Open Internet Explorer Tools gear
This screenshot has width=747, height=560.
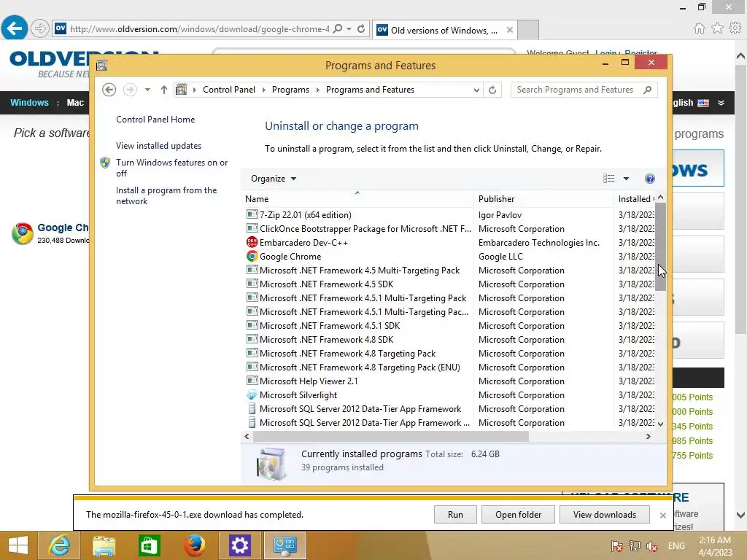(735, 28)
